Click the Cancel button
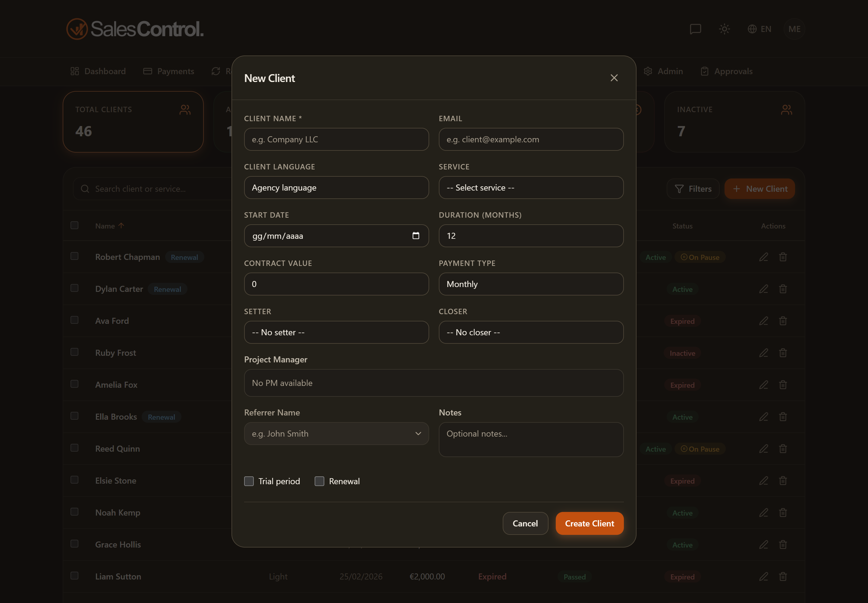The height and width of the screenshot is (603, 868). [525, 523]
